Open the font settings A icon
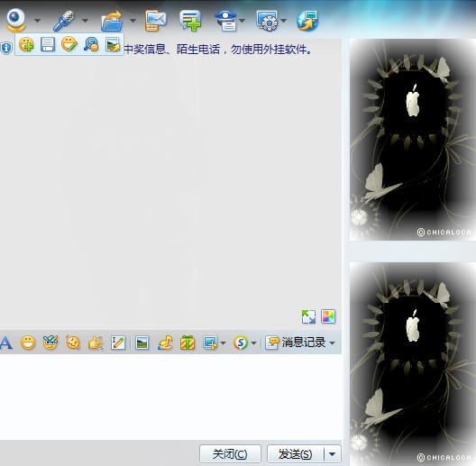The height and width of the screenshot is (466, 476). coord(6,343)
